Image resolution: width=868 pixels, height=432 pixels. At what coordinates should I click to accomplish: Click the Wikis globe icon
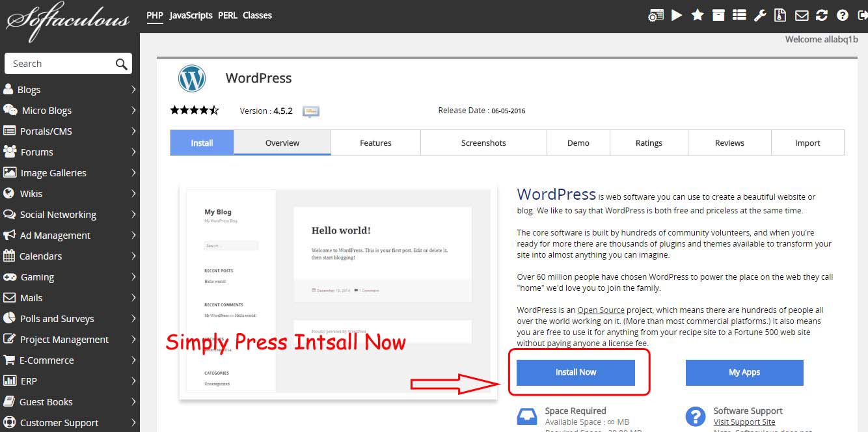[x=9, y=193]
